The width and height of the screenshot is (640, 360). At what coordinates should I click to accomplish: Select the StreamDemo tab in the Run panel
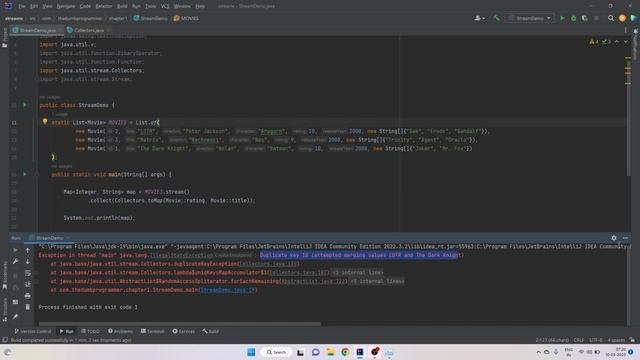click(x=49, y=238)
